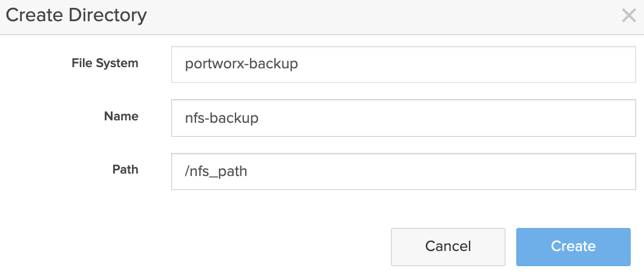Viewport: 644px width, 277px height.
Task: Click the File System label
Action: pos(105,63)
